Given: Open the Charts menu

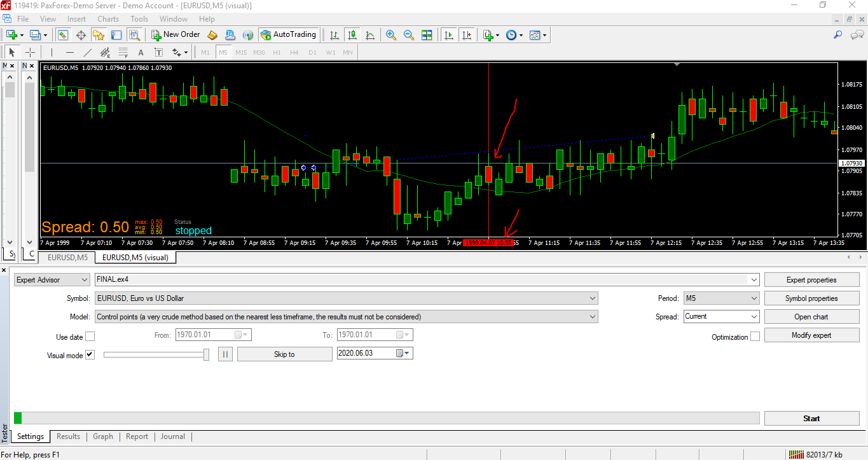Looking at the screenshot, I should (108, 19).
